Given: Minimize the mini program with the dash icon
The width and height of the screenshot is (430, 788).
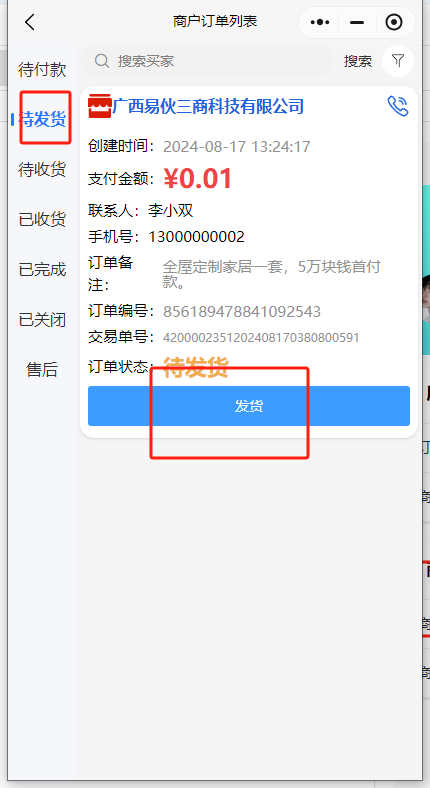Looking at the screenshot, I should 357,23.
